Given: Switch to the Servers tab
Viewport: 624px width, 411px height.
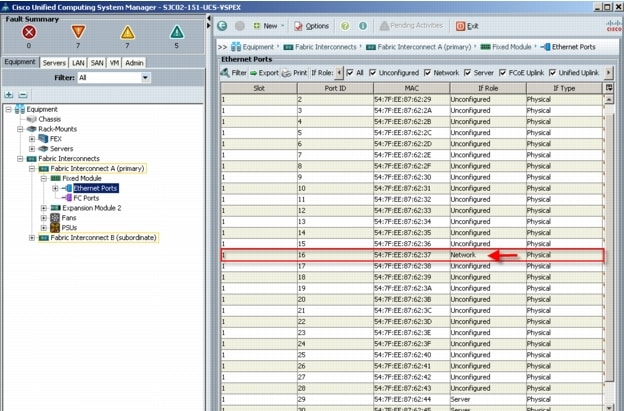Looking at the screenshot, I should (54, 63).
